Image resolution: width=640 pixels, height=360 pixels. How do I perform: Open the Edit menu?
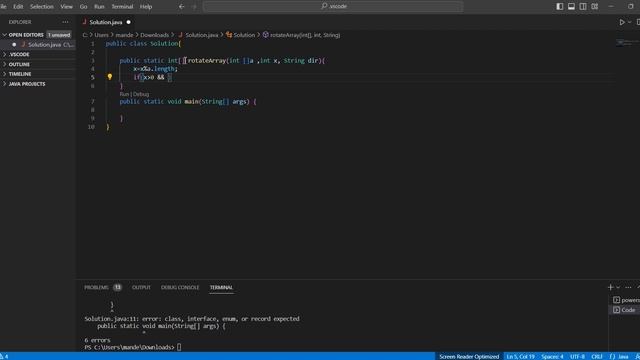(x=18, y=7)
